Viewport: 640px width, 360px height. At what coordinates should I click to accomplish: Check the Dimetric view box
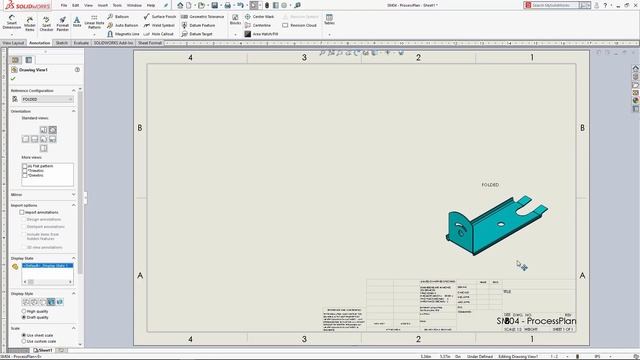24,175
